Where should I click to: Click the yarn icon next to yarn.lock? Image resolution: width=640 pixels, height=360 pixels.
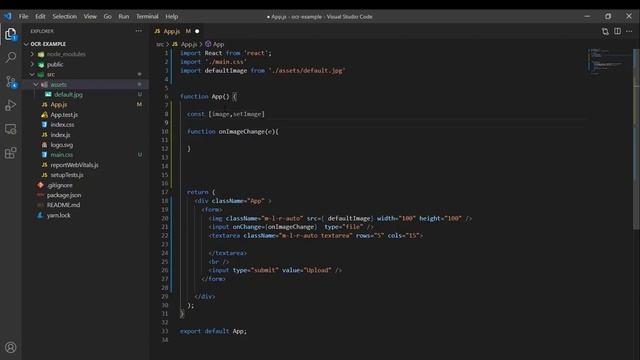pos(40,215)
